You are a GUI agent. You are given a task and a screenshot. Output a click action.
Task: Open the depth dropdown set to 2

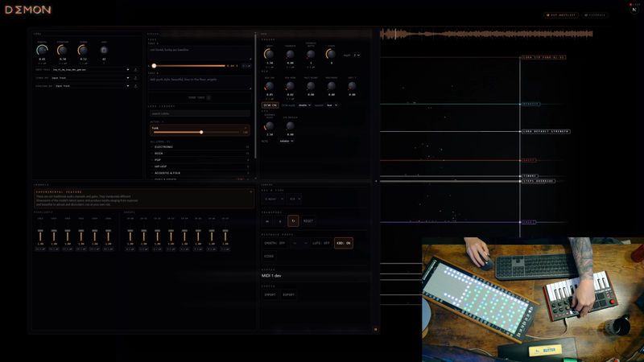click(x=357, y=55)
